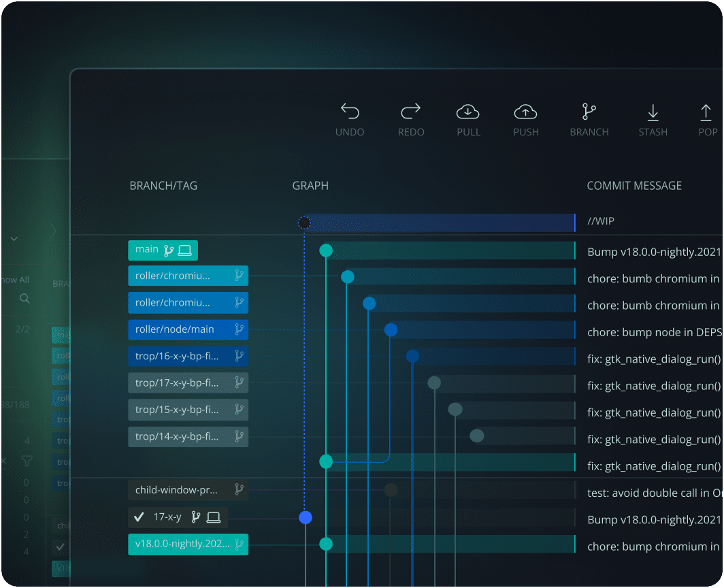Select the trop/14-x-y-bp-fi... branch label
Screen dimensions: 724x588
pyautogui.click(x=188, y=436)
